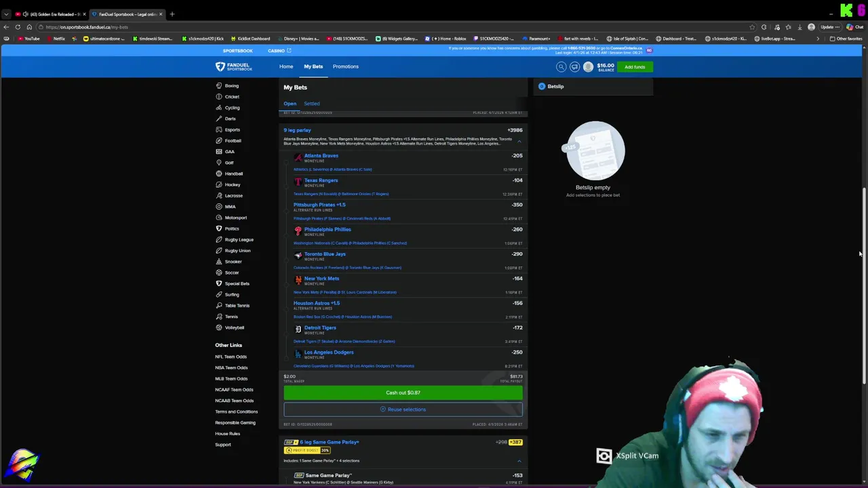This screenshot has height=488, width=868.
Task: Open the Texas Rangers moneyline selection
Action: tap(321, 180)
